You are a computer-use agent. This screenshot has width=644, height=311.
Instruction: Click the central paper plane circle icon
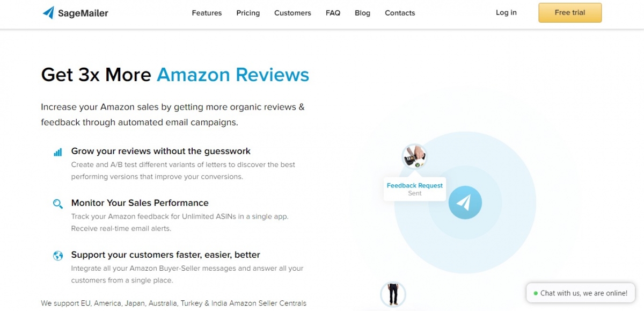coord(465,202)
